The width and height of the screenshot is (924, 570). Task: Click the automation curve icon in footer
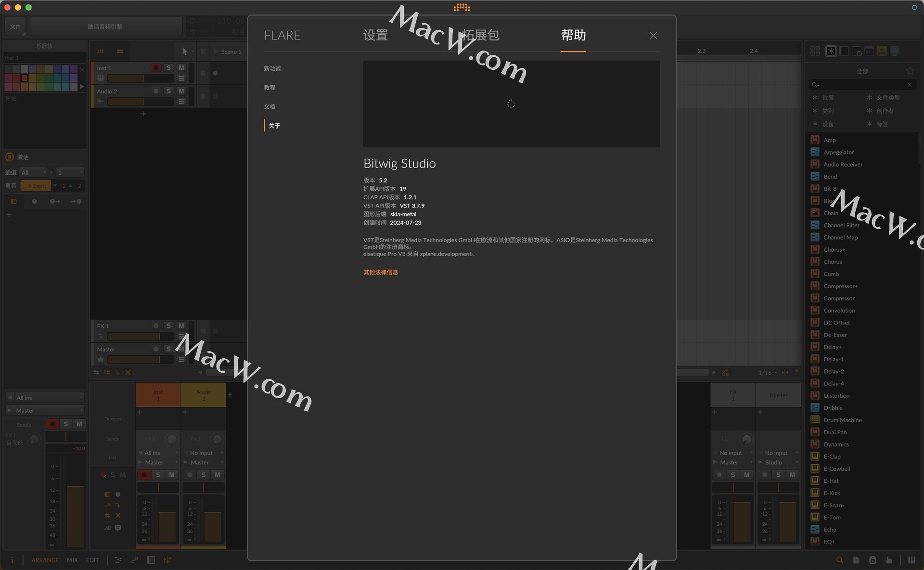(134, 560)
